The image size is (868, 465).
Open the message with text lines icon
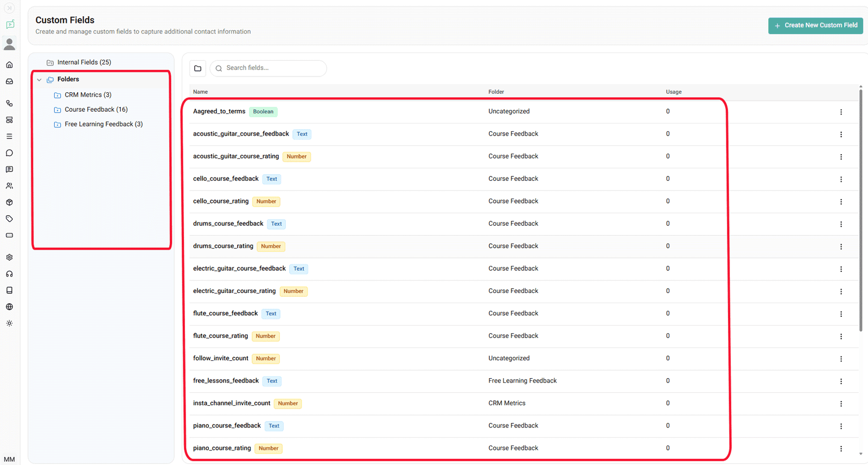[9, 169]
